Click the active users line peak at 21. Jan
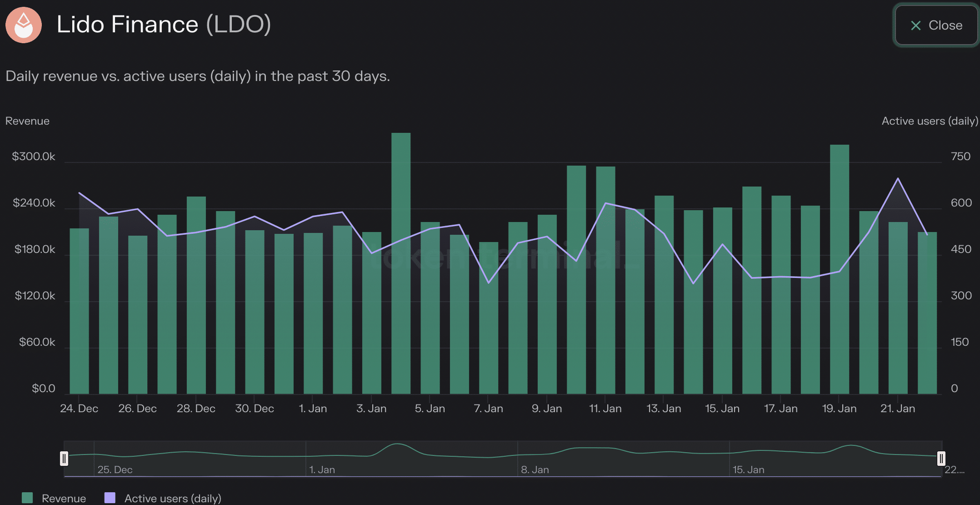980x505 pixels. [x=898, y=178]
